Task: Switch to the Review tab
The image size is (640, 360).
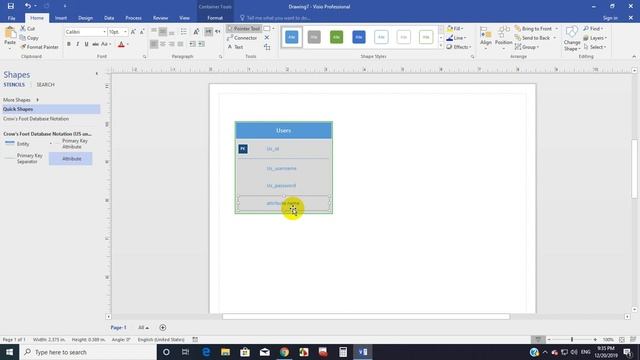Action: 160,18
